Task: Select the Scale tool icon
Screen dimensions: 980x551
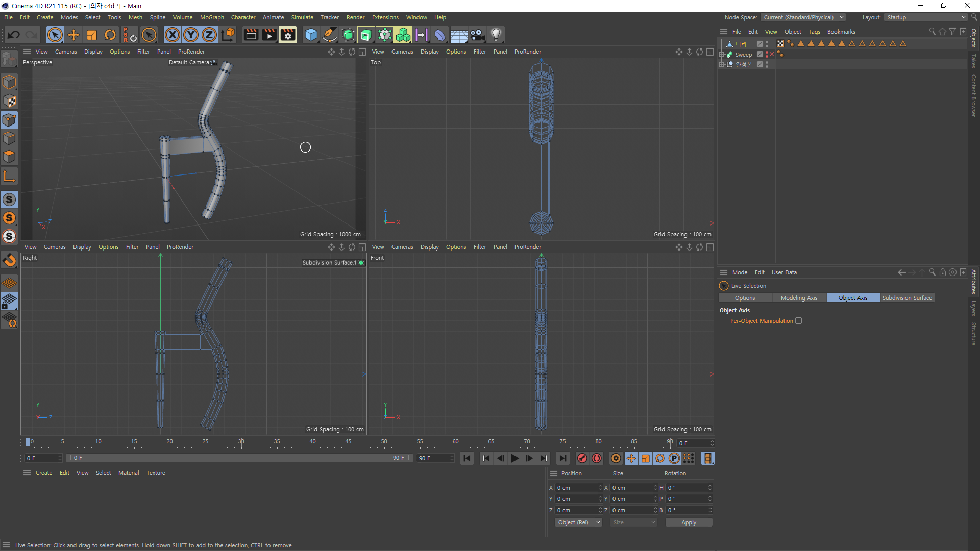Action: 92,35
